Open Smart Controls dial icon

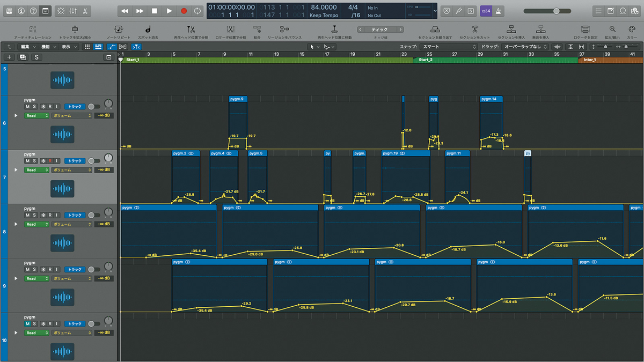[60, 11]
